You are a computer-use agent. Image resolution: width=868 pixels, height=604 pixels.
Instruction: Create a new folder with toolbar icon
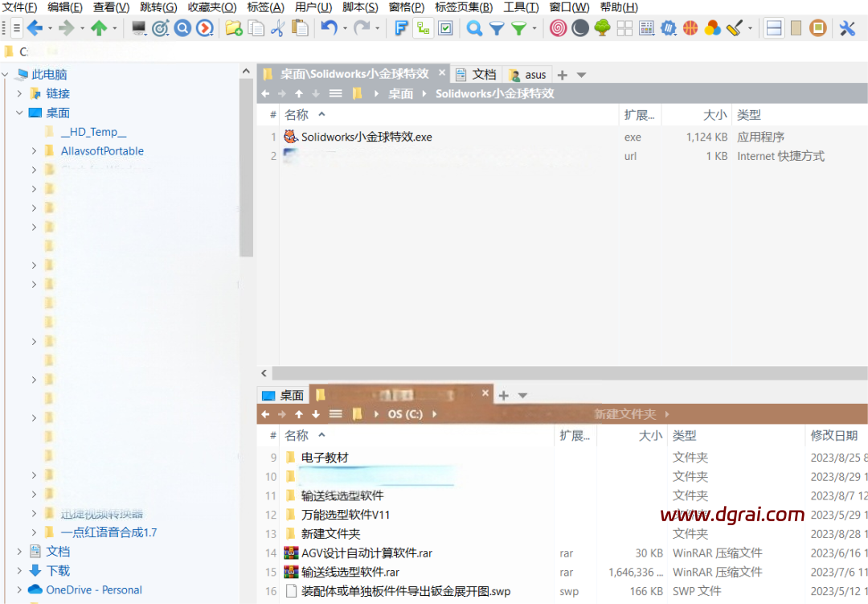pos(233,28)
